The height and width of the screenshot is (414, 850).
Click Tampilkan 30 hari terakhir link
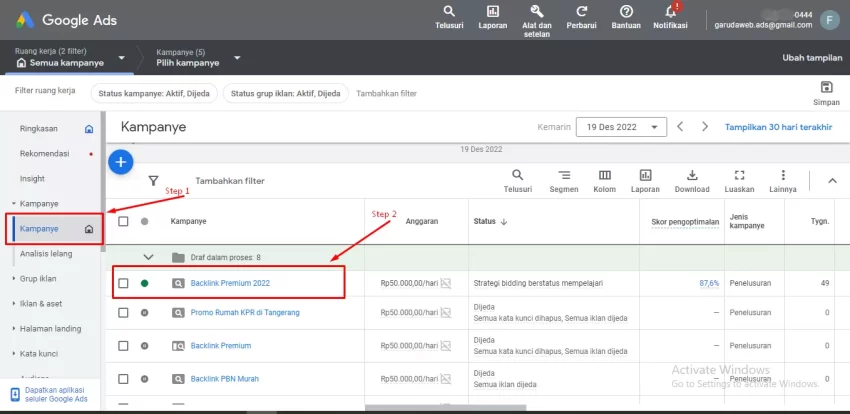(x=778, y=127)
